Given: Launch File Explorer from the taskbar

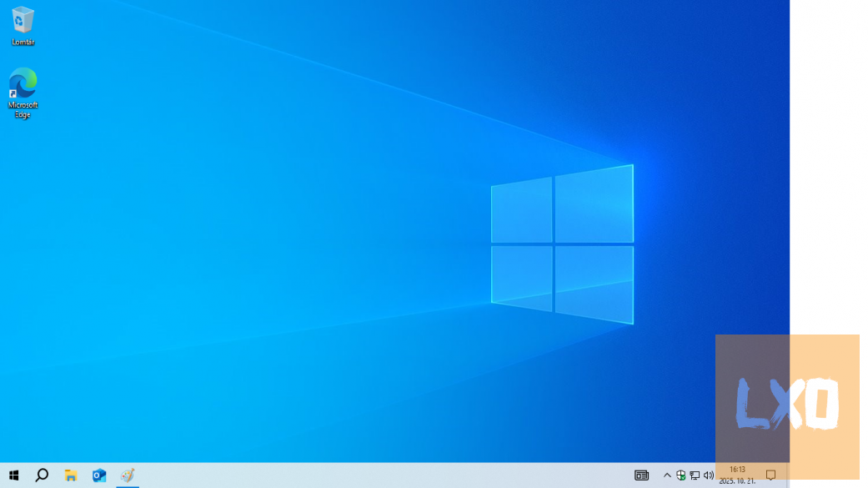Looking at the screenshot, I should pyautogui.click(x=71, y=475).
